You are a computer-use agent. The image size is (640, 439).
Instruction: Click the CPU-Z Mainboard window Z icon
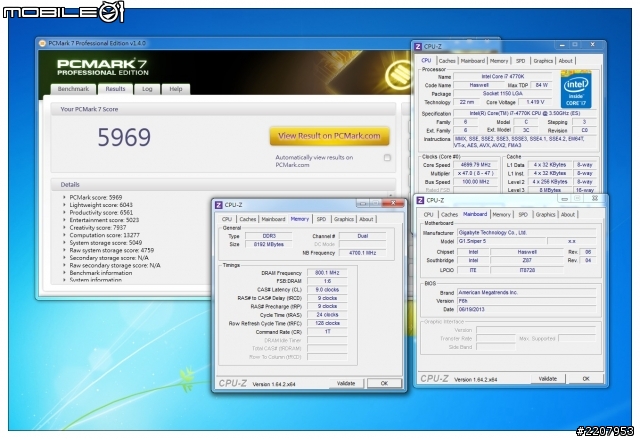[x=420, y=200]
